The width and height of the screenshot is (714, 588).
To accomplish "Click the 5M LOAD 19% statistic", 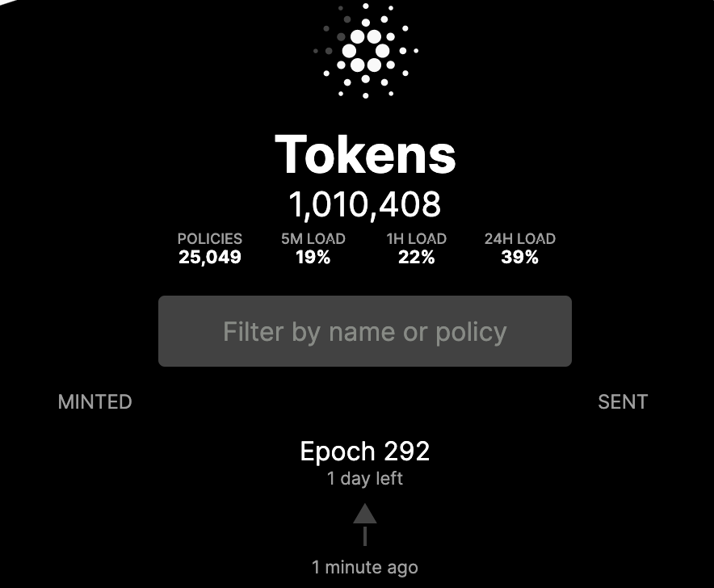I will tap(313, 248).
